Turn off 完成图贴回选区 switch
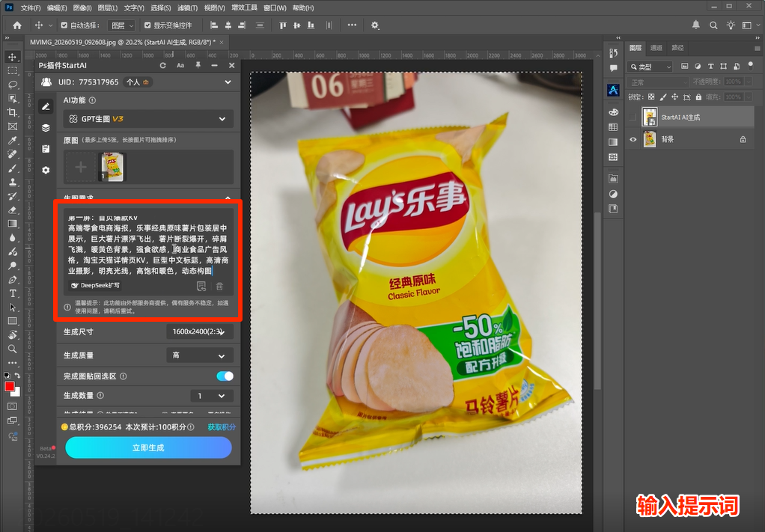 click(225, 376)
